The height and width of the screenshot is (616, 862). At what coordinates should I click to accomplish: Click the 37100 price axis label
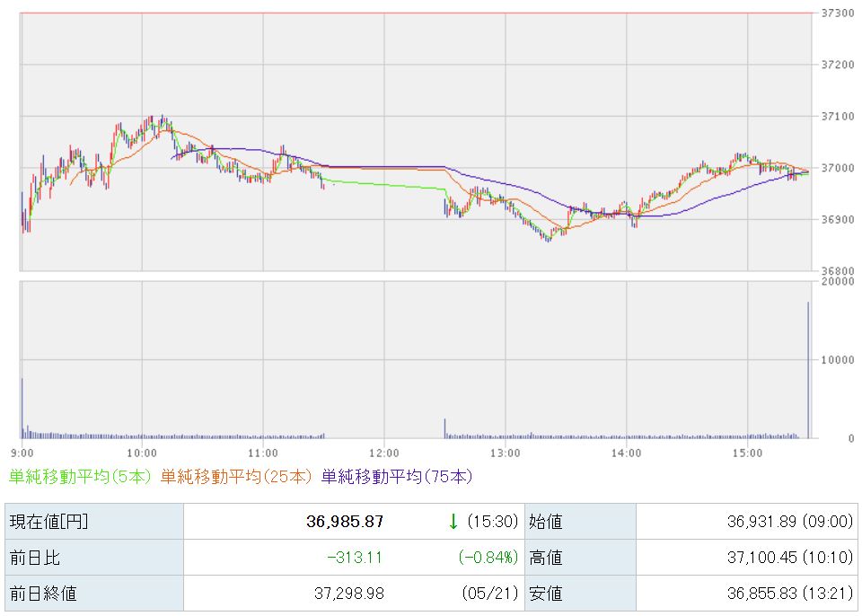(x=838, y=116)
